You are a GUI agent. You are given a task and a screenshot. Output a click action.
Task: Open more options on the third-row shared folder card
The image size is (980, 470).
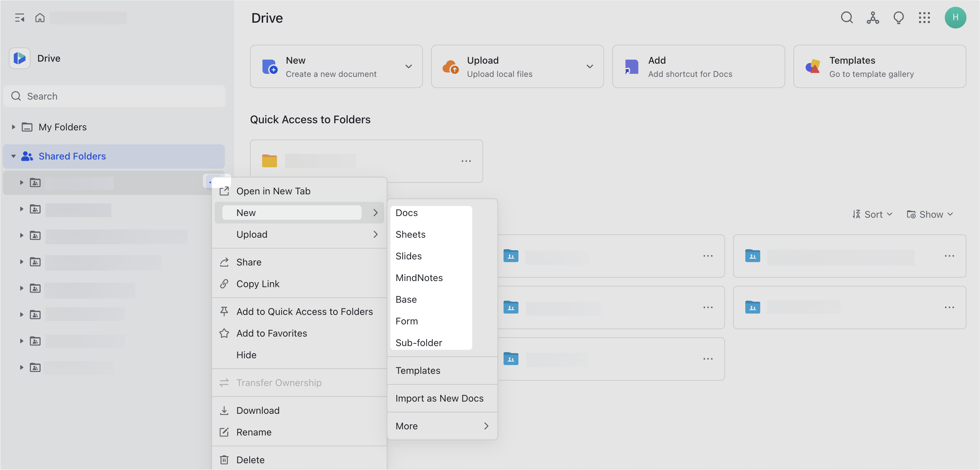click(708, 359)
